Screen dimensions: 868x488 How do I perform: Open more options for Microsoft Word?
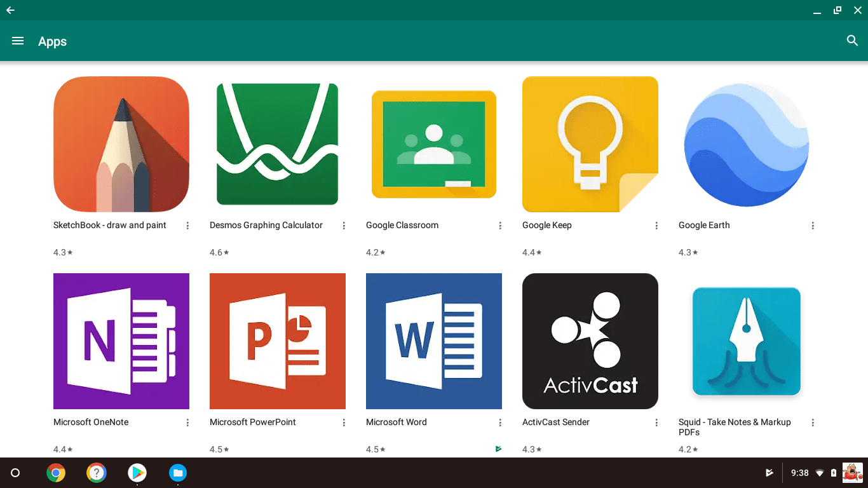tap(500, 423)
